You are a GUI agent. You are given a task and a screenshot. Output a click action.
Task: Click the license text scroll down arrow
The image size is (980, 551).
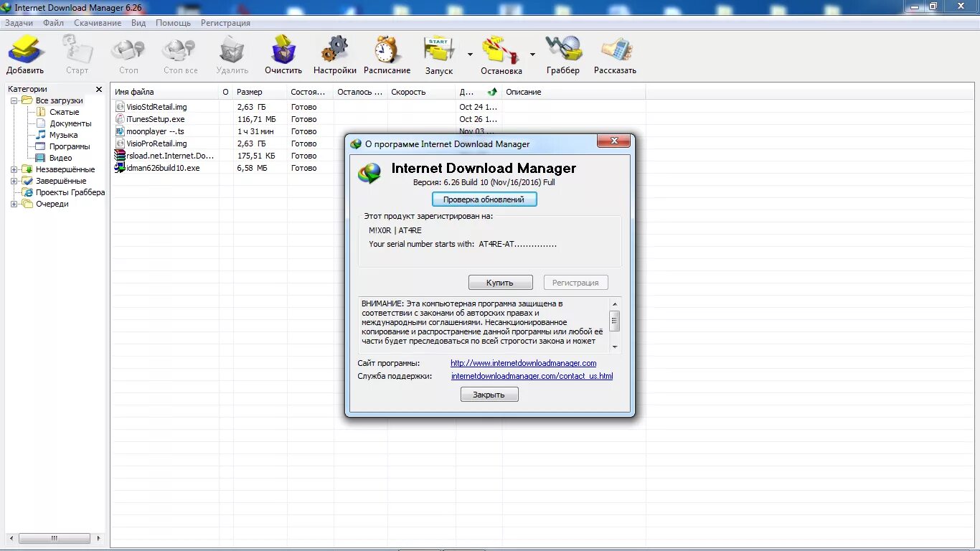coord(615,347)
